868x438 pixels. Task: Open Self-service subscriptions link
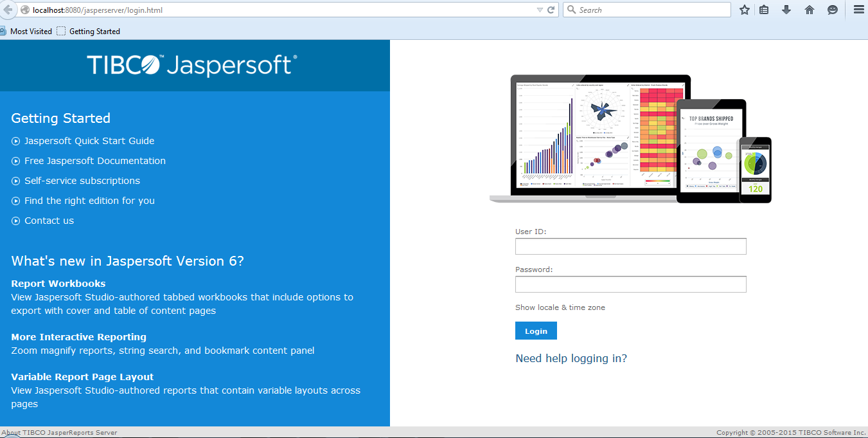click(x=82, y=181)
